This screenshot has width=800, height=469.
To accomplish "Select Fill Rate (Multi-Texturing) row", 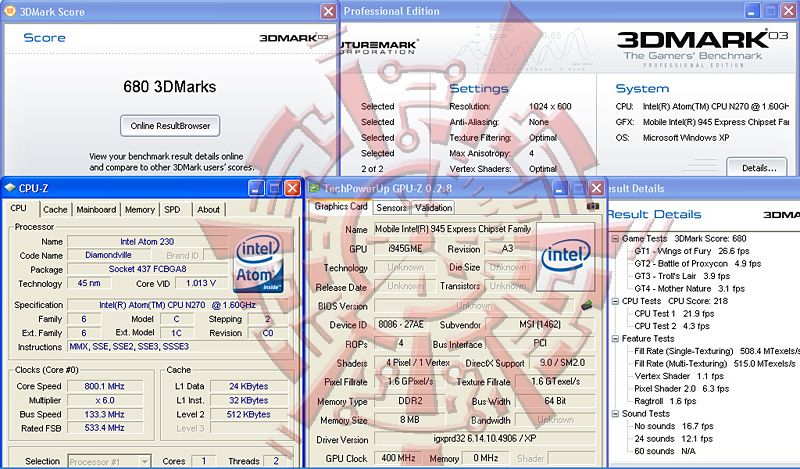I will tap(715, 363).
